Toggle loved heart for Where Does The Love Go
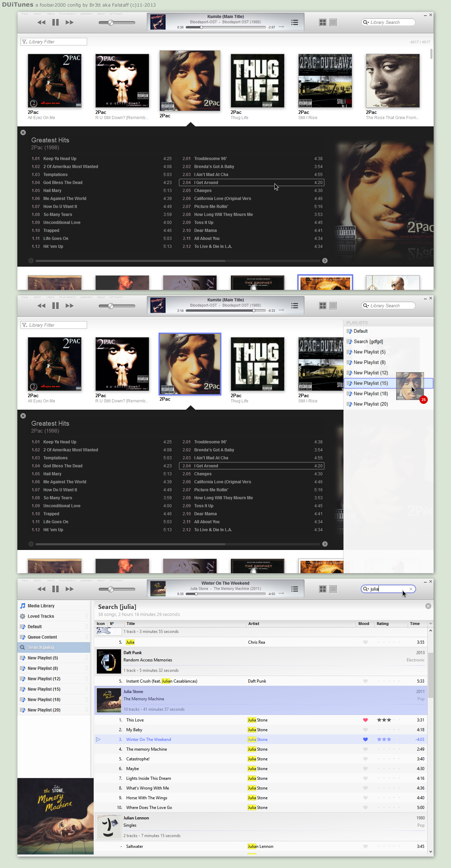The height and width of the screenshot is (868, 451). 365,808
